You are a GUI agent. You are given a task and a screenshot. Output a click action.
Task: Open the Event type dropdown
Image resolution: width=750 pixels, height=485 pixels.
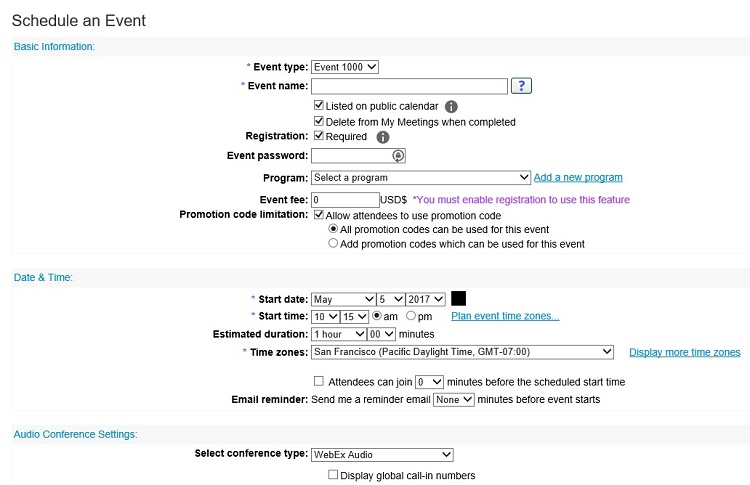345,67
